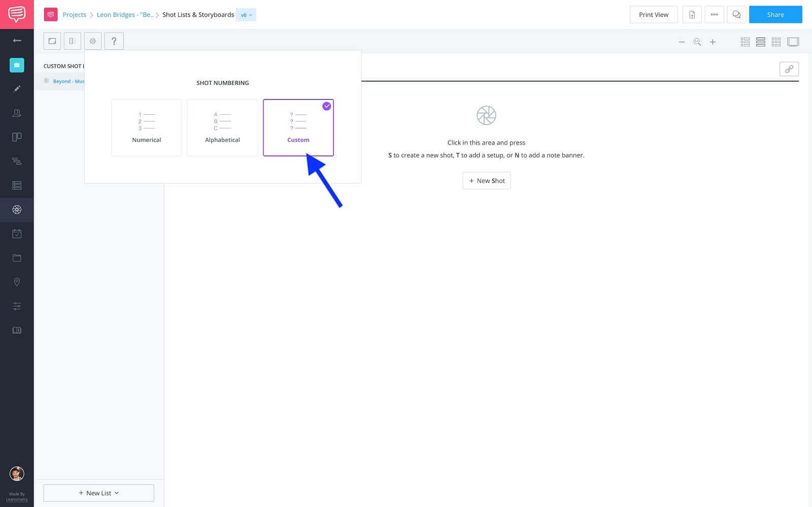Choose Custom shot numbering option
The image size is (812, 507).
[x=298, y=127]
